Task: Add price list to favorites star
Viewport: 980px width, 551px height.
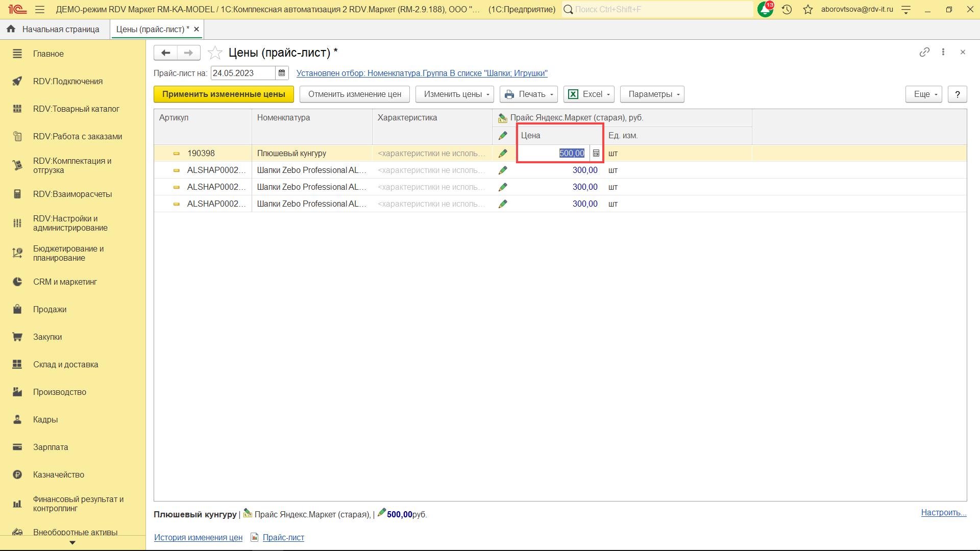Action: 215,53
